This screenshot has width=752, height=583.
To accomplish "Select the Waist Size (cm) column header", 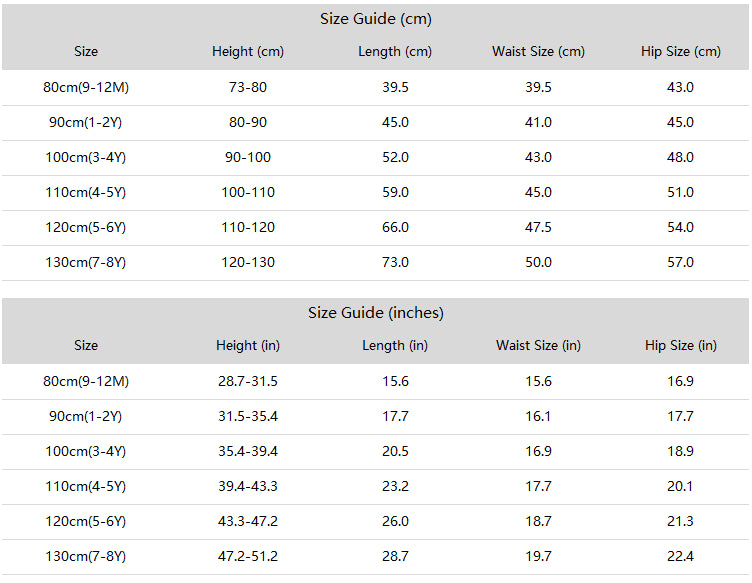I will click(x=538, y=51).
